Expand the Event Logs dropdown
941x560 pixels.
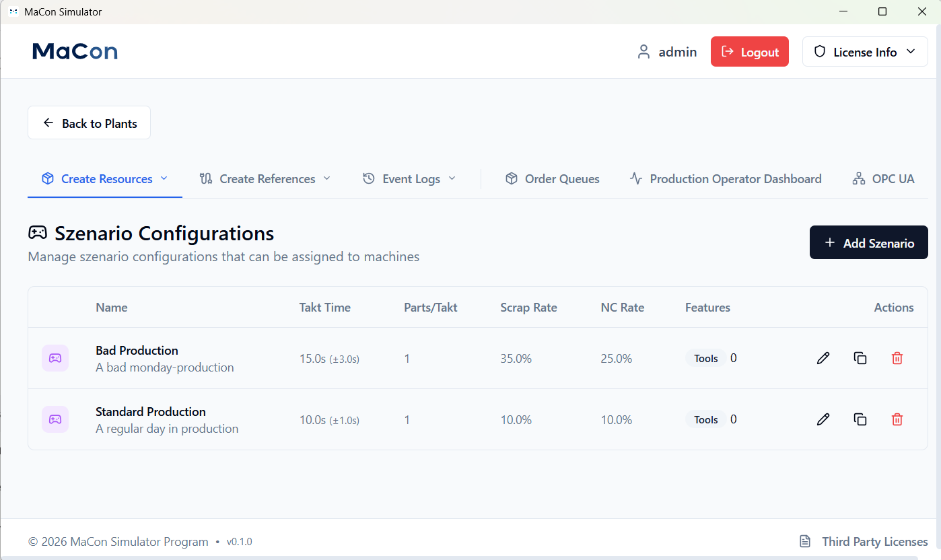409,179
